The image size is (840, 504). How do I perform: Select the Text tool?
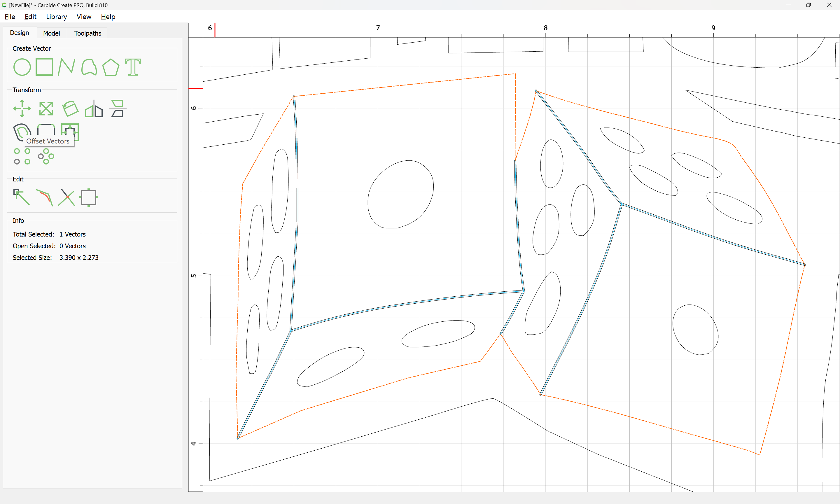coord(133,67)
